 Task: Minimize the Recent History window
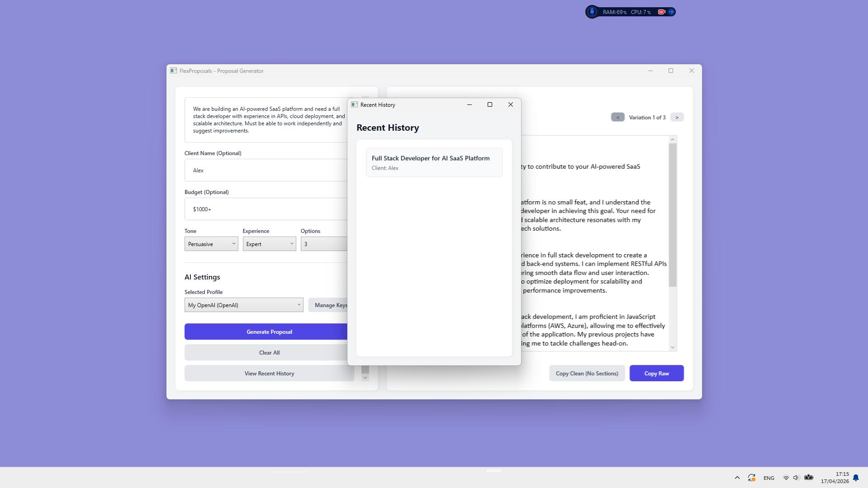coord(469,104)
